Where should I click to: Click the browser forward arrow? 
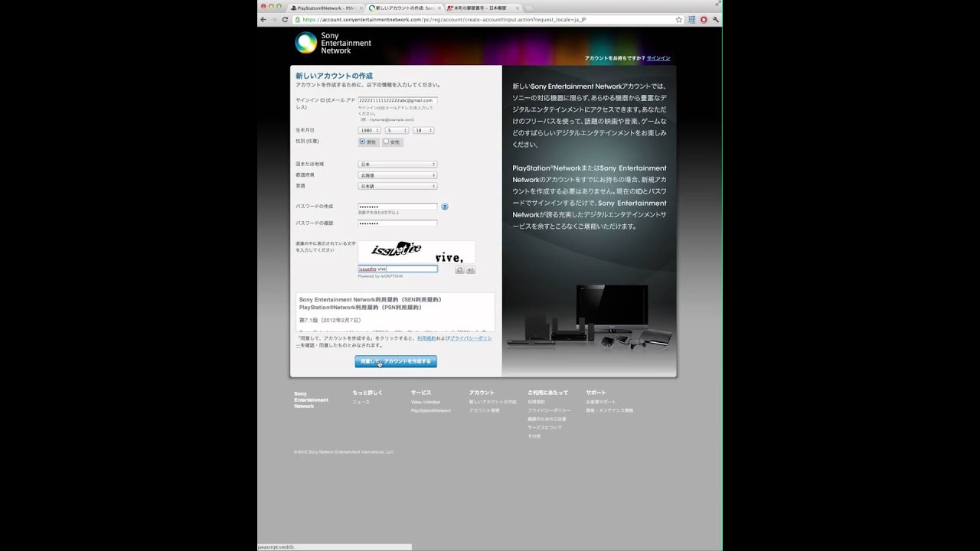(x=274, y=19)
